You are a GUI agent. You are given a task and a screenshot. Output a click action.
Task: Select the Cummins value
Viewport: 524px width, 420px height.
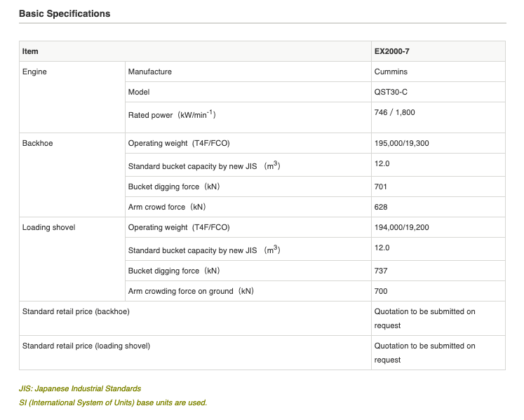click(391, 72)
